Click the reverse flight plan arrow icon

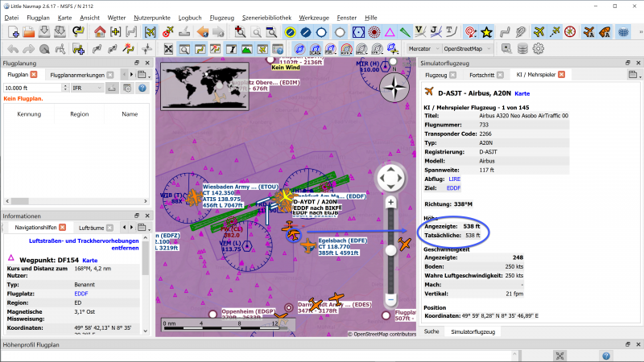[78, 31]
